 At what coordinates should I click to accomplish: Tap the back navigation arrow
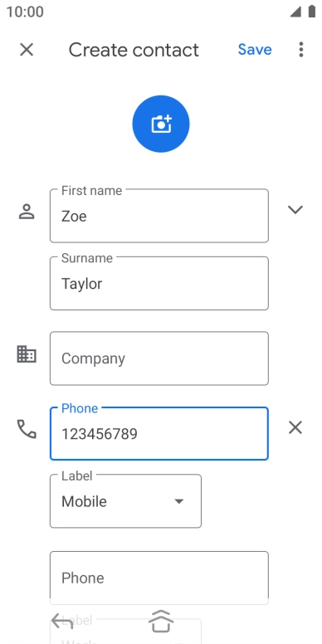point(62,622)
